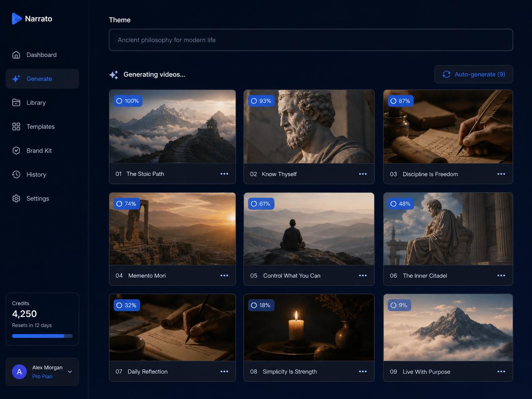Click the "03 Discipline Is Freedom" title
532x399 pixels.
click(x=424, y=174)
